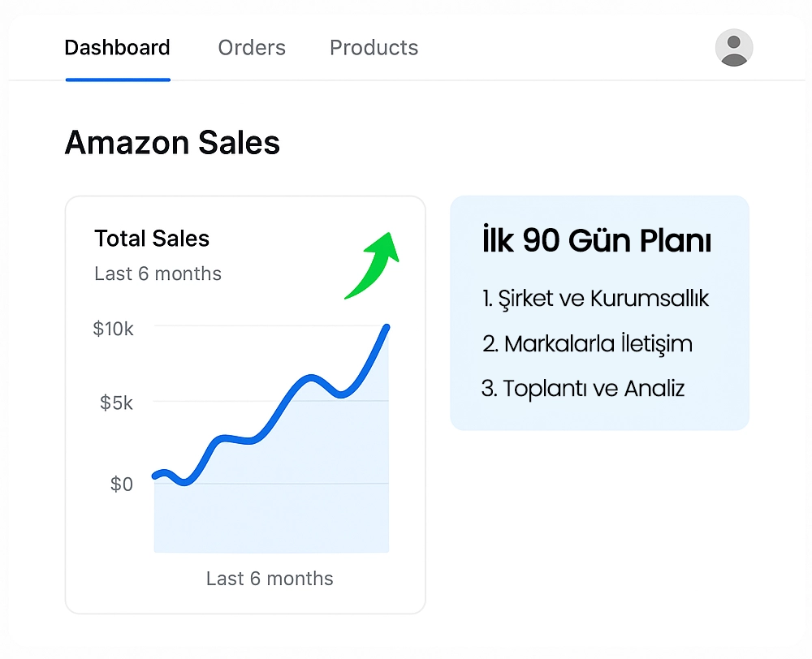The image size is (812, 659).
Task: Select the Toplantı ve Analiz list item
Action: tap(583, 388)
